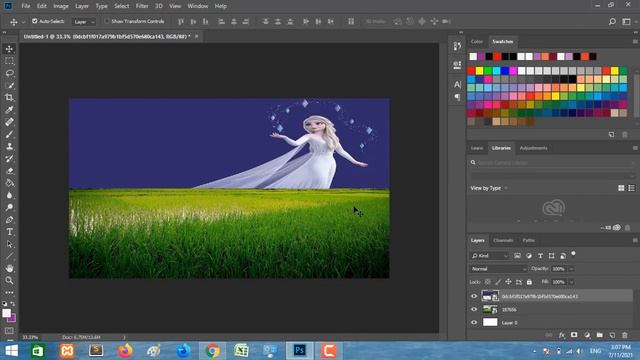The image size is (640, 360).
Task: Create a new group folder icon
Action: tap(600, 335)
